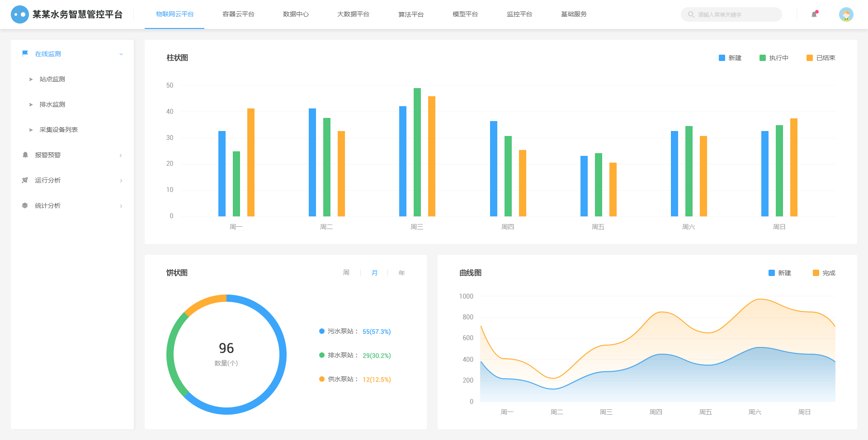Toggle 新建 series in bar chart legend
The image size is (868, 440).
click(730, 58)
